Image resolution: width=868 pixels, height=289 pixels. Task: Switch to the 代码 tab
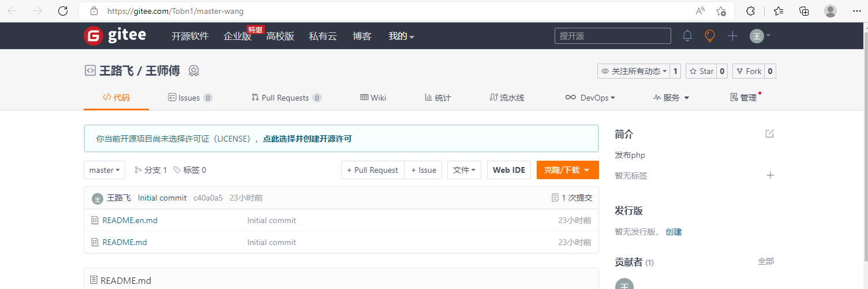[x=116, y=98]
